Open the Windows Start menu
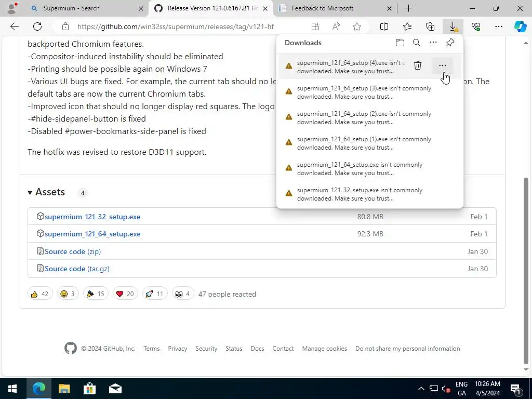 coord(12,389)
